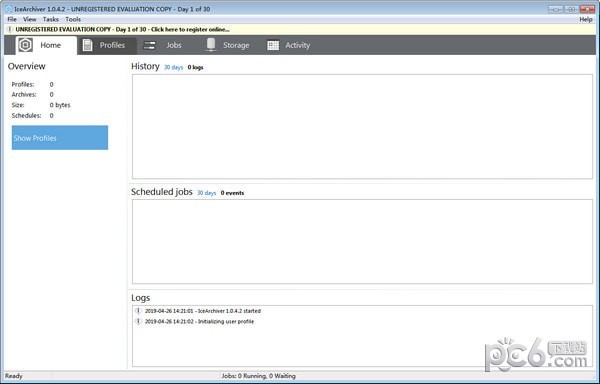This screenshot has height=384, width=600.
Task: Click the Show Profiles button
Action: tap(60, 138)
